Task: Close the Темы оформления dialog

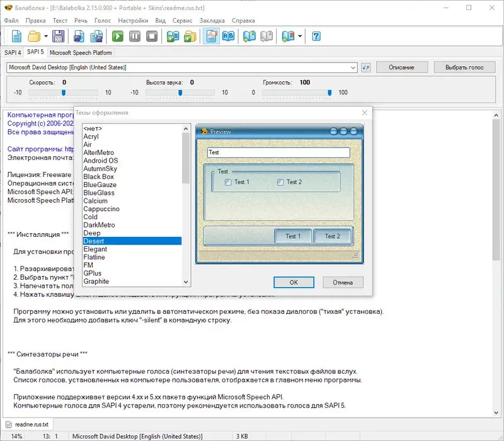Action: [x=365, y=113]
